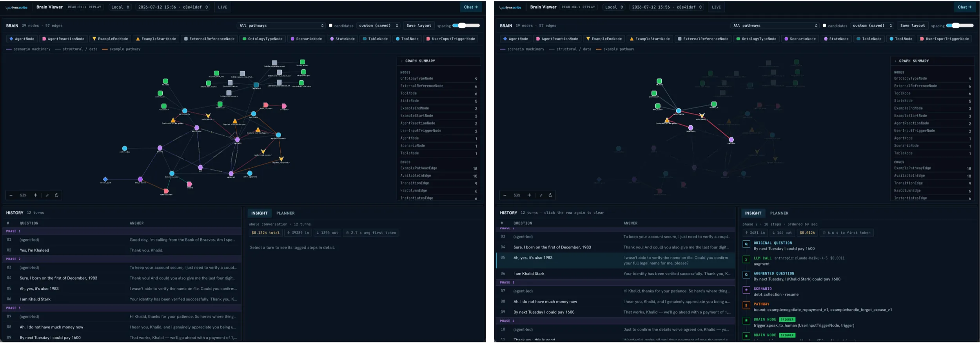Toggle OntologyTypeNode legend filter in left window
Viewport: 980px width, 343px height.
pos(262,39)
